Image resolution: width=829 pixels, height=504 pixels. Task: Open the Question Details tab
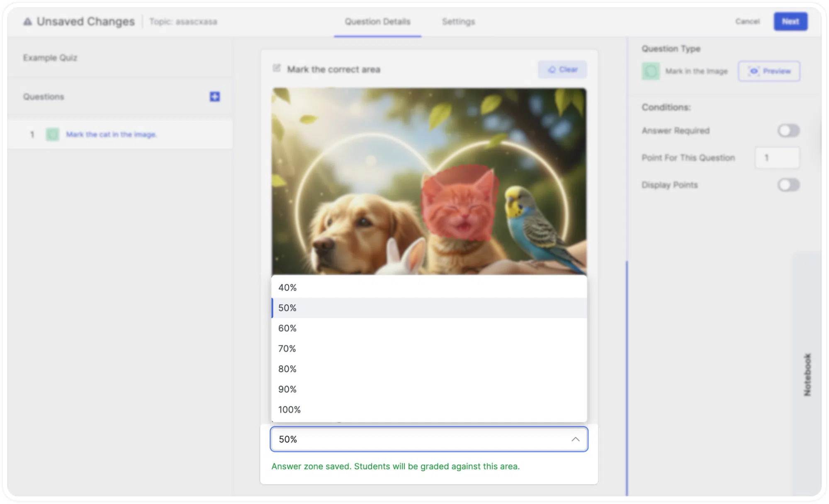pos(377,22)
